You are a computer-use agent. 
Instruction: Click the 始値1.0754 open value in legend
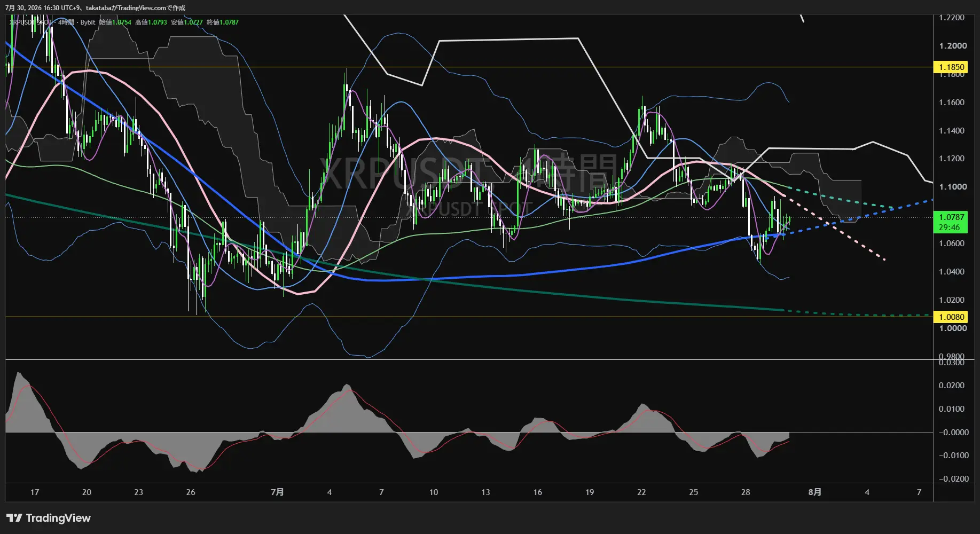pyautogui.click(x=115, y=22)
